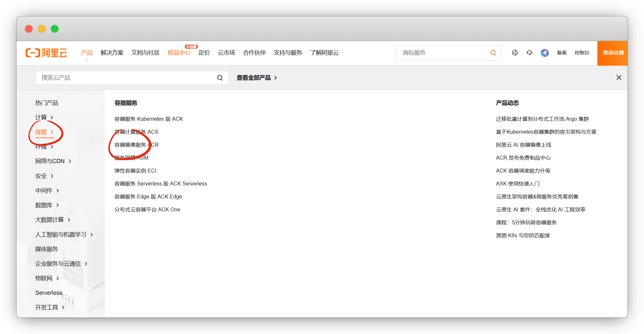Expand the 数据库 category
Image resolution: width=644 pixels, height=334 pixels.
tap(47, 205)
